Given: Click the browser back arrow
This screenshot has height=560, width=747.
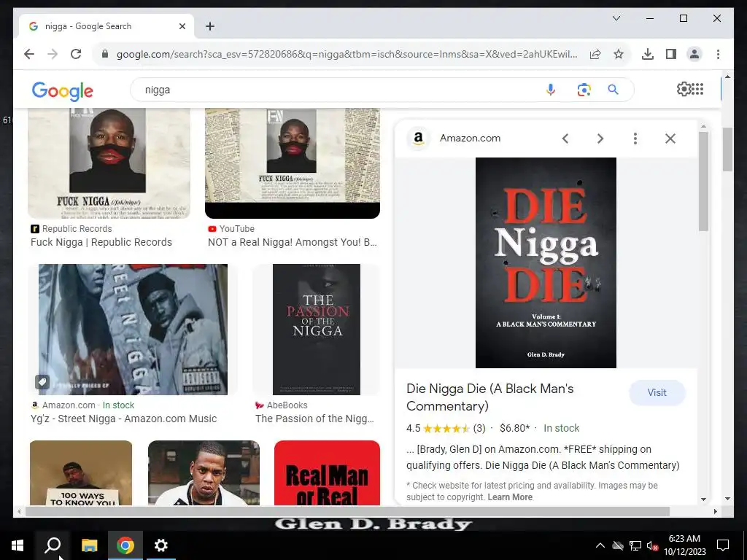Looking at the screenshot, I should [x=29, y=54].
